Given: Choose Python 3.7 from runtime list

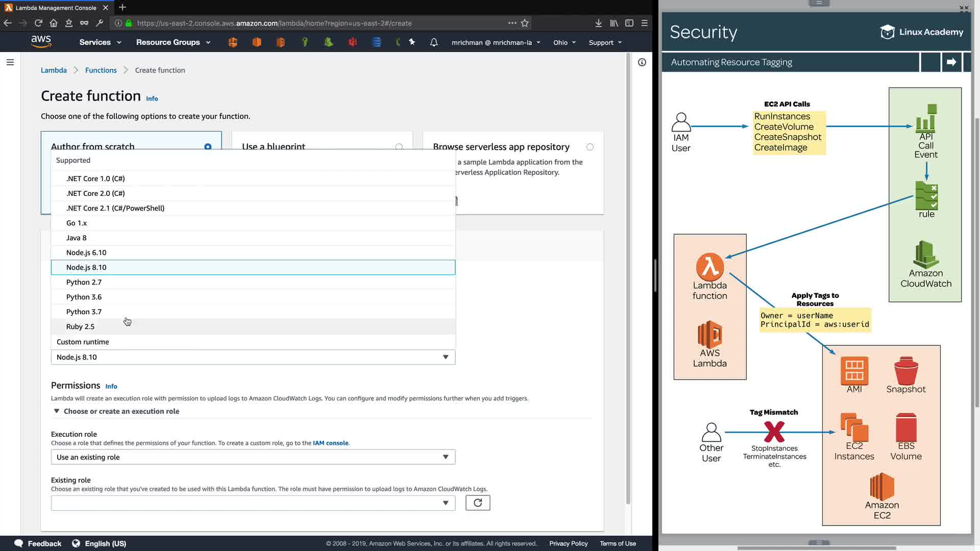Looking at the screenshot, I should 84,312.
